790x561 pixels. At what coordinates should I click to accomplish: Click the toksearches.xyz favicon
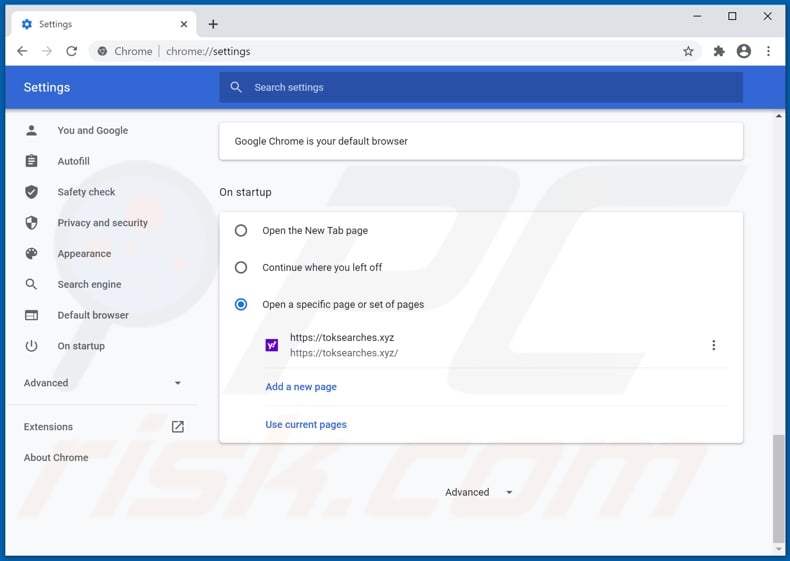point(272,345)
